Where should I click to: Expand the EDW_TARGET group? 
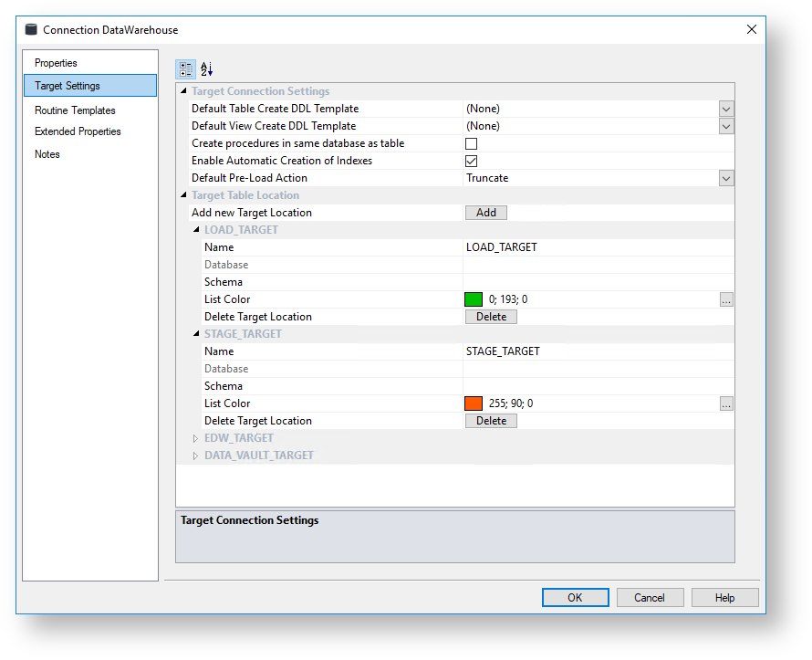[195, 439]
